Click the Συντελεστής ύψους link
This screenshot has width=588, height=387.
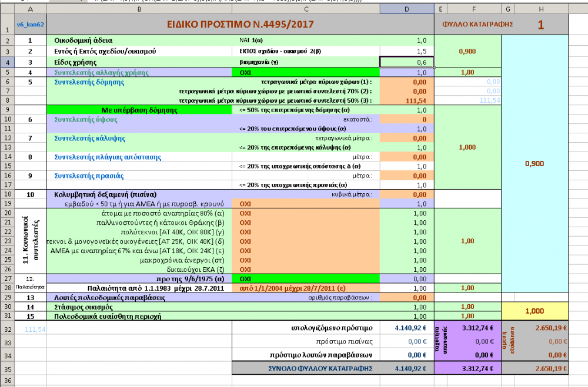tap(86, 119)
